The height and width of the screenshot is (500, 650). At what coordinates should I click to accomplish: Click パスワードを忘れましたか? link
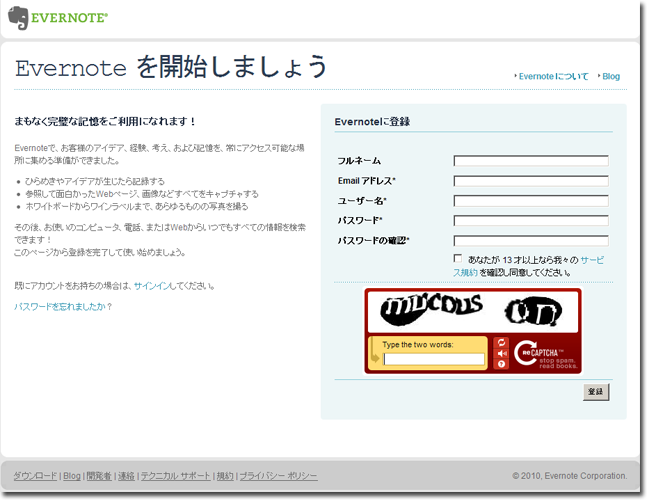(63, 306)
